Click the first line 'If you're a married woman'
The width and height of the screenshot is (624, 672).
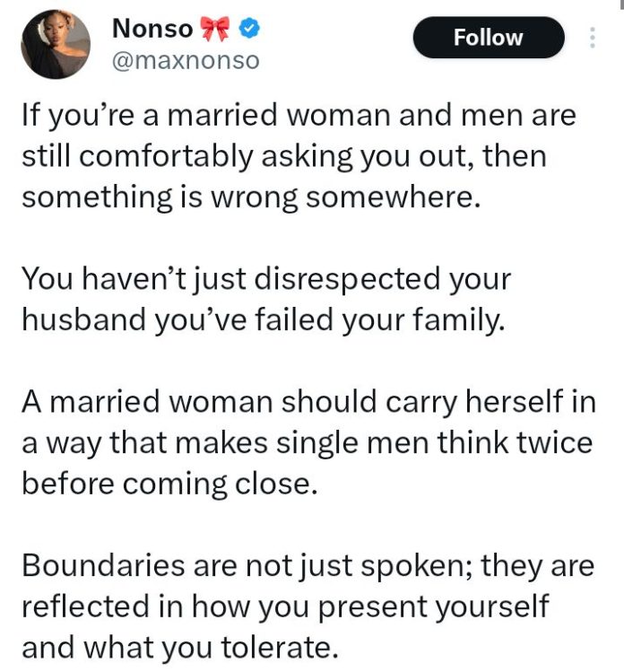pos(299,116)
